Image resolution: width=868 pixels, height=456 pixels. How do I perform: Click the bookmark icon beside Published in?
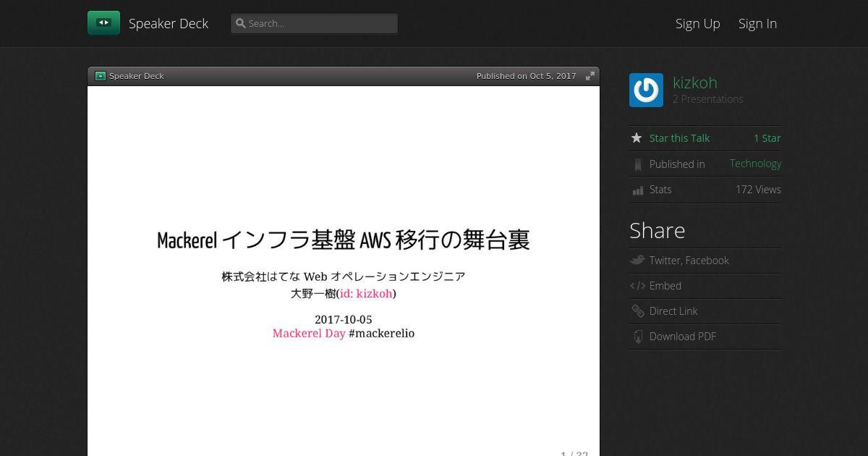(637, 164)
